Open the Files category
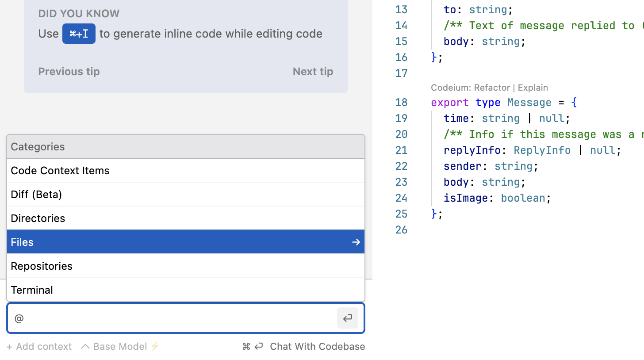The image size is (644, 360). pos(22,242)
